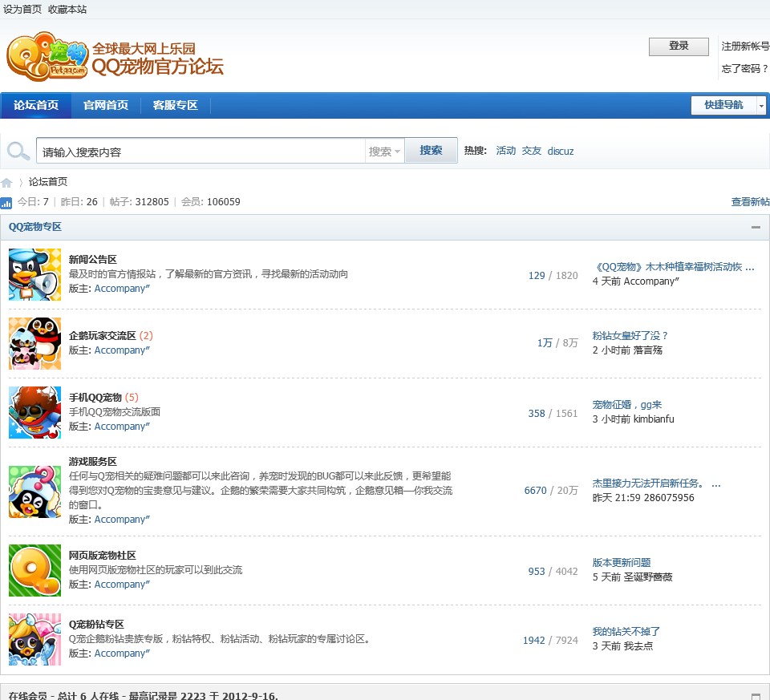Screen dimensions: 770x700
Task: Open 手机QQ宠物 forum superhero penguin icon
Action: (x=34, y=412)
